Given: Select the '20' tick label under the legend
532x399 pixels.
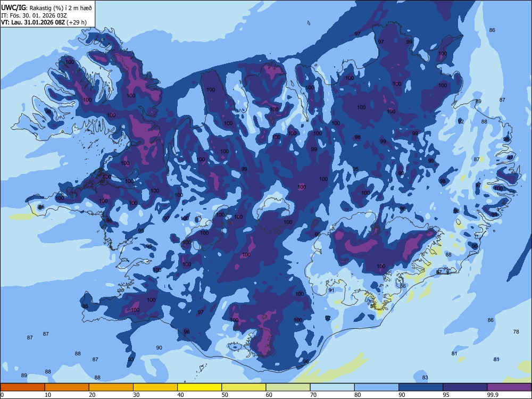Looking at the screenshot, I should 92,395.
